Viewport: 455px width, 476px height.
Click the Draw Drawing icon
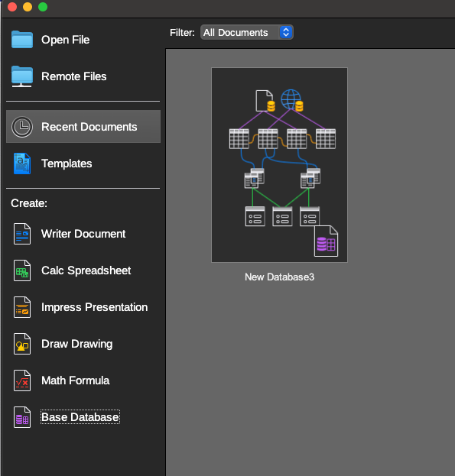coord(22,344)
